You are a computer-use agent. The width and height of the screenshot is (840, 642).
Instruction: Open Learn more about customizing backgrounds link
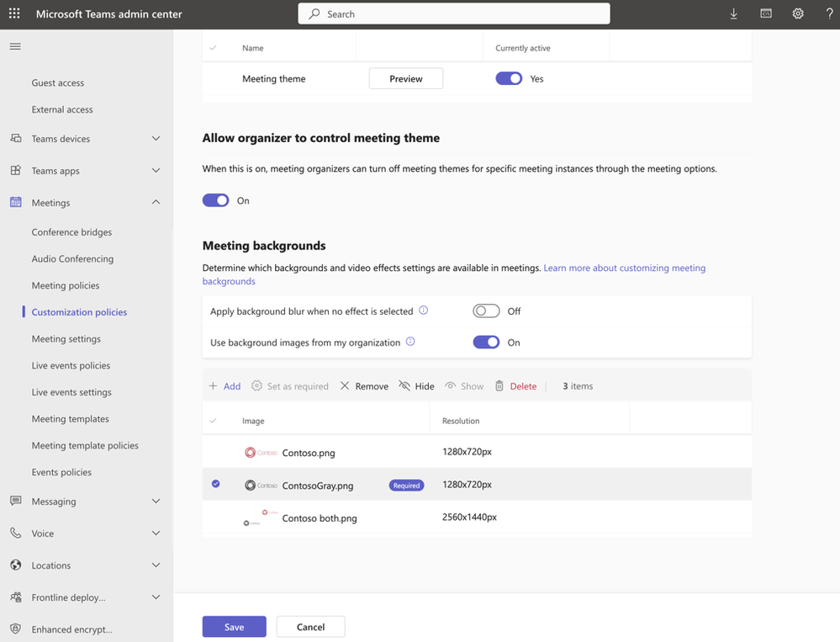[624, 268]
